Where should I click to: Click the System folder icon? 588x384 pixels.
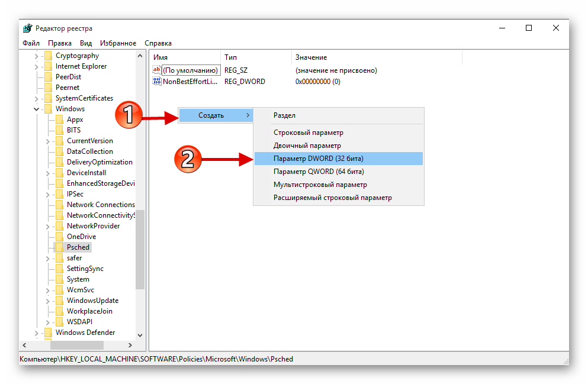60,279
